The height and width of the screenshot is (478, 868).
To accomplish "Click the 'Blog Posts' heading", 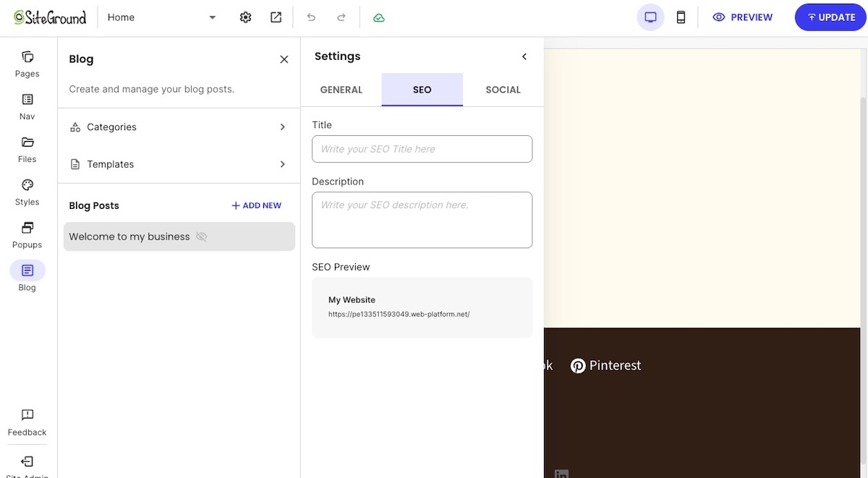I will (94, 205).
